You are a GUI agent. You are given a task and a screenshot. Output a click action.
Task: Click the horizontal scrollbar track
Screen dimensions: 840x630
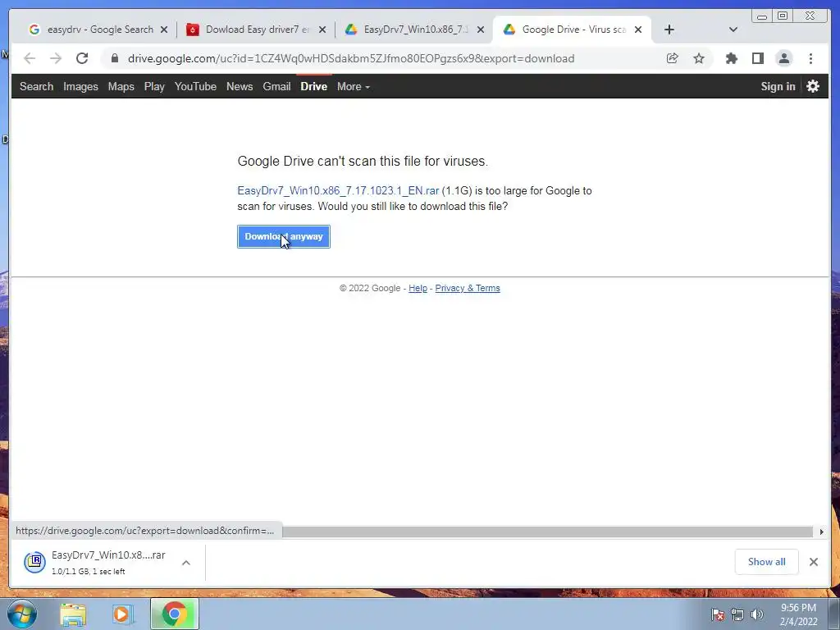(547, 532)
